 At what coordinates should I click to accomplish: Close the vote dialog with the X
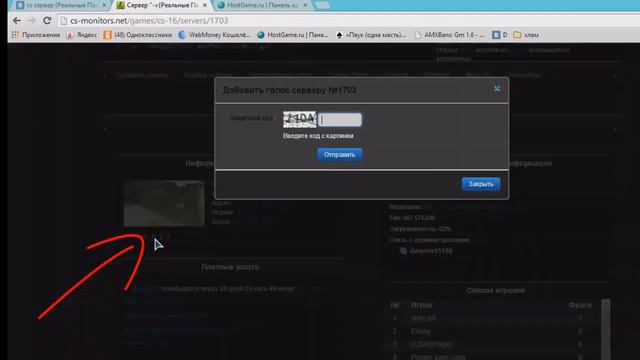497,89
